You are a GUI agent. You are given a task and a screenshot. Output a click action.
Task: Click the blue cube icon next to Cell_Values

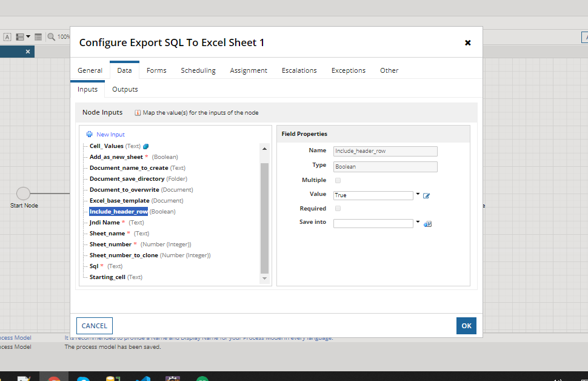[x=146, y=146]
